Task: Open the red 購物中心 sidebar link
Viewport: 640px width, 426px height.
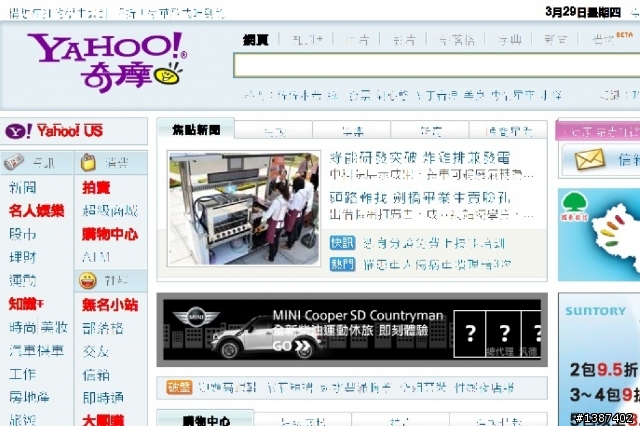Action: click(110, 234)
